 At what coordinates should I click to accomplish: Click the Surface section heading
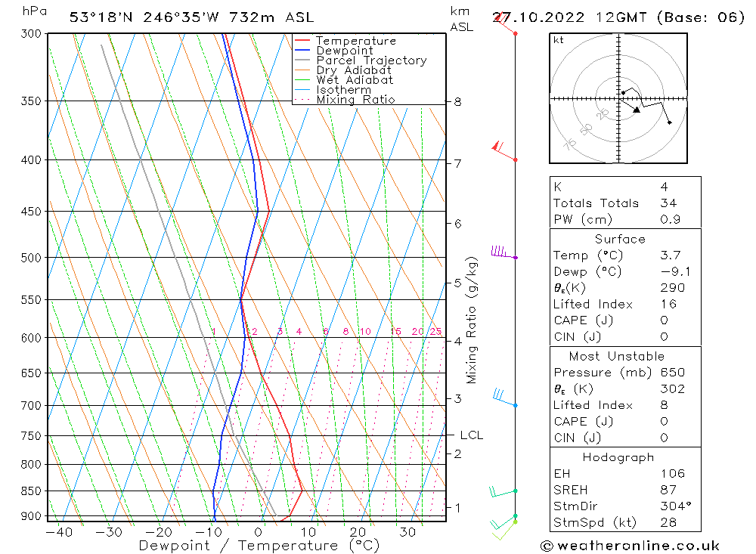(620, 239)
